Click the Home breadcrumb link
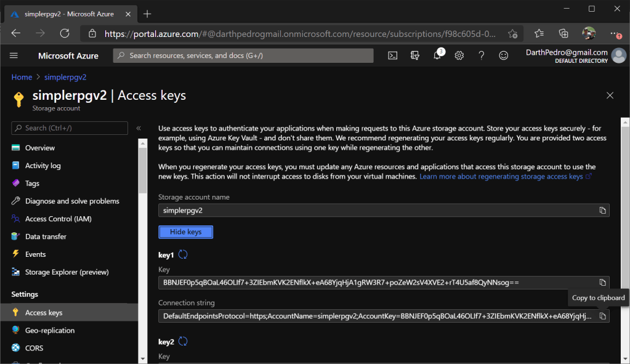630x364 pixels. coord(22,77)
